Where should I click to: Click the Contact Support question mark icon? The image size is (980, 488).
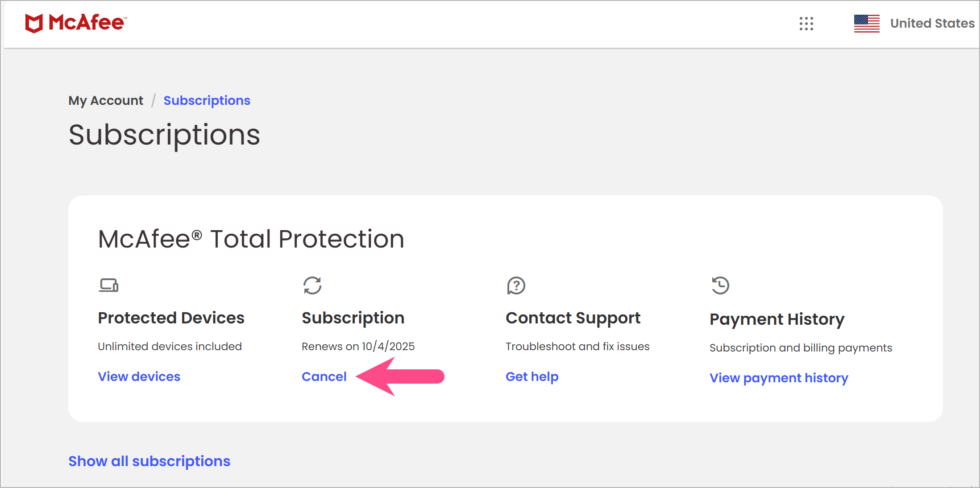(x=516, y=285)
